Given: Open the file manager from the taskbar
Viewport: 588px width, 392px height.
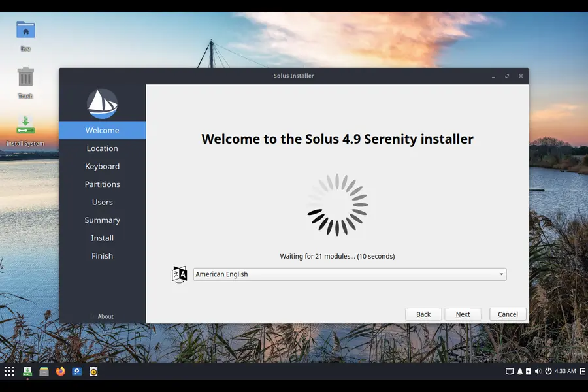Looking at the screenshot, I should coord(43,371).
